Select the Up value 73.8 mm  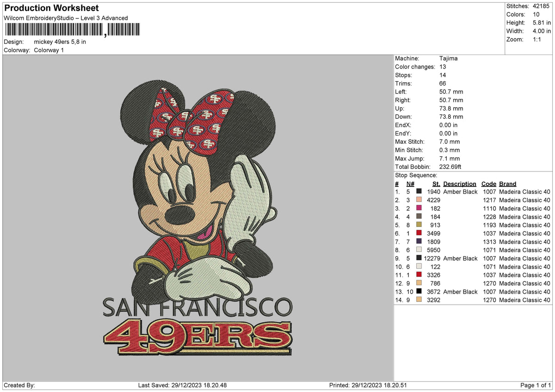tap(451, 108)
